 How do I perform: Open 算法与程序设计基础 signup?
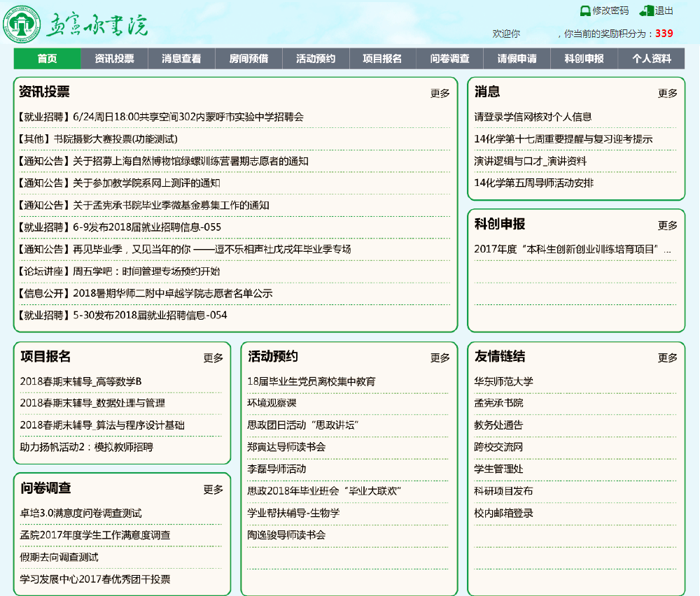coord(102,425)
